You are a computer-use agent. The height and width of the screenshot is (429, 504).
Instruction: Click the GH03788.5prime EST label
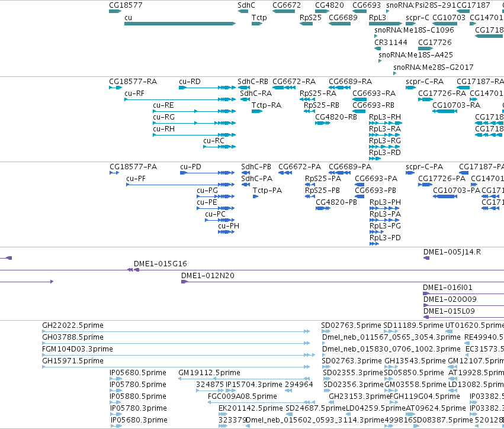tap(73, 337)
